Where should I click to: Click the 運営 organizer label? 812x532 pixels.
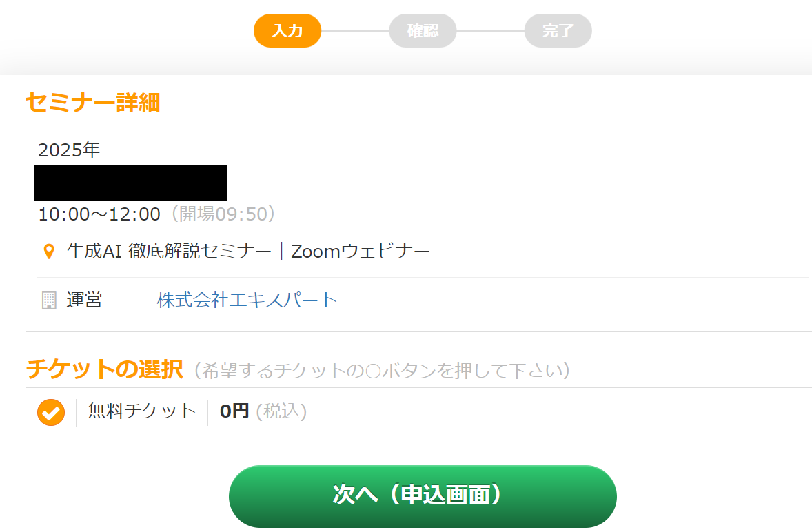84,300
